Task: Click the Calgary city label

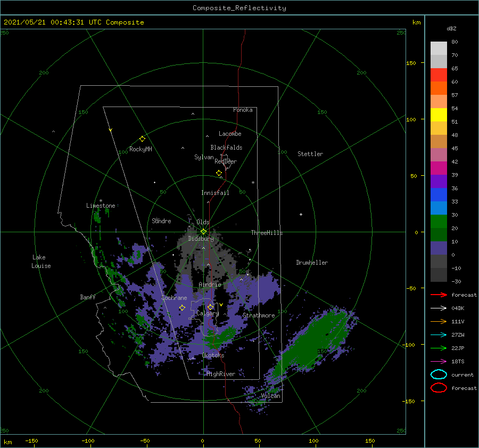Action: [208, 313]
